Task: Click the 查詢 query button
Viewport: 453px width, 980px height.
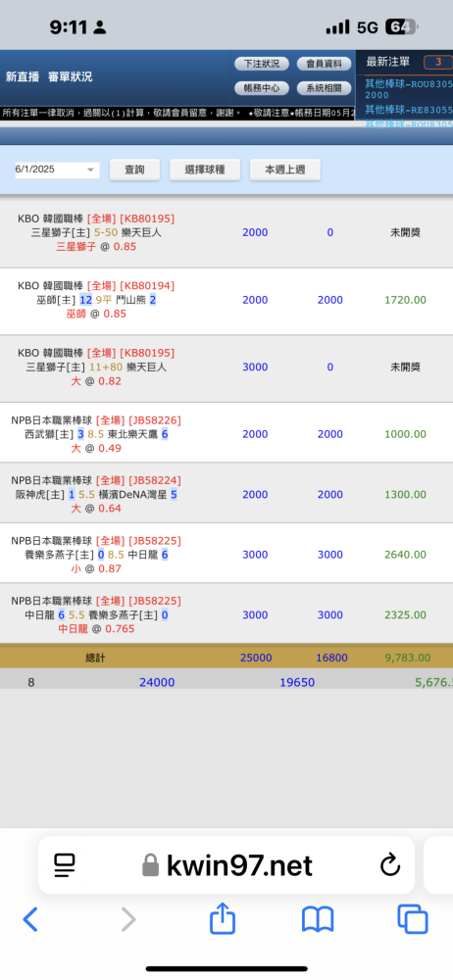Action: pos(134,170)
